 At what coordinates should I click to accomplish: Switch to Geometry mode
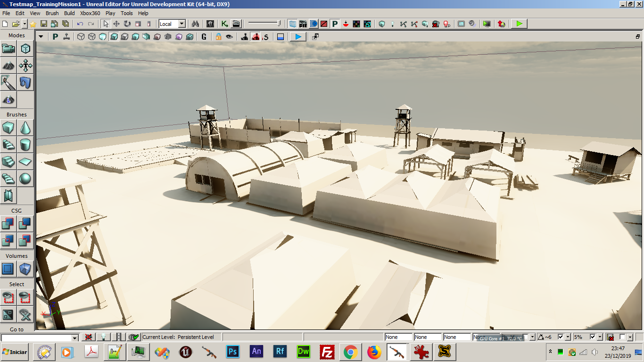[25, 49]
